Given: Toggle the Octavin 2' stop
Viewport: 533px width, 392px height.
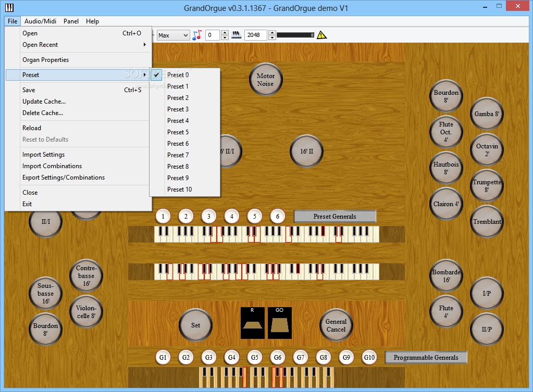Looking at the screenshot, I should click(487, 150).
